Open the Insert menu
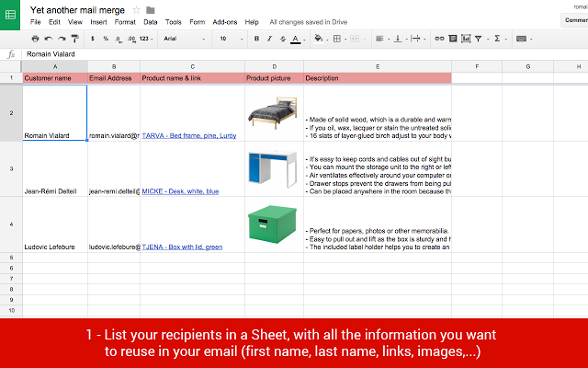The image size is (588, 368). click(98, 22)
